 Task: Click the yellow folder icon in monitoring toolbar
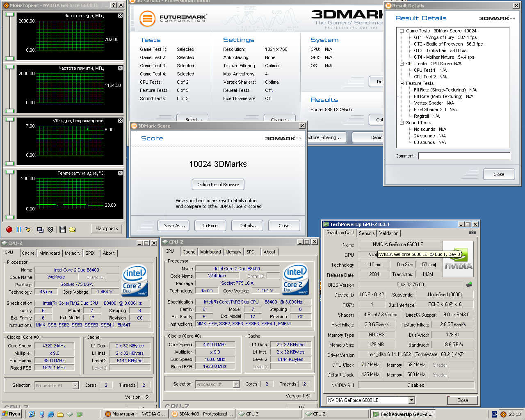coord(72,229)
